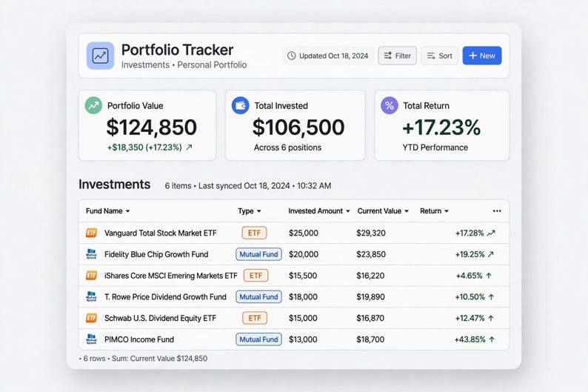Screen dimensions: 588x392
Task: Click Mutual Fund tag on T. Rowe Price row
Action: (x=258, y=296)
